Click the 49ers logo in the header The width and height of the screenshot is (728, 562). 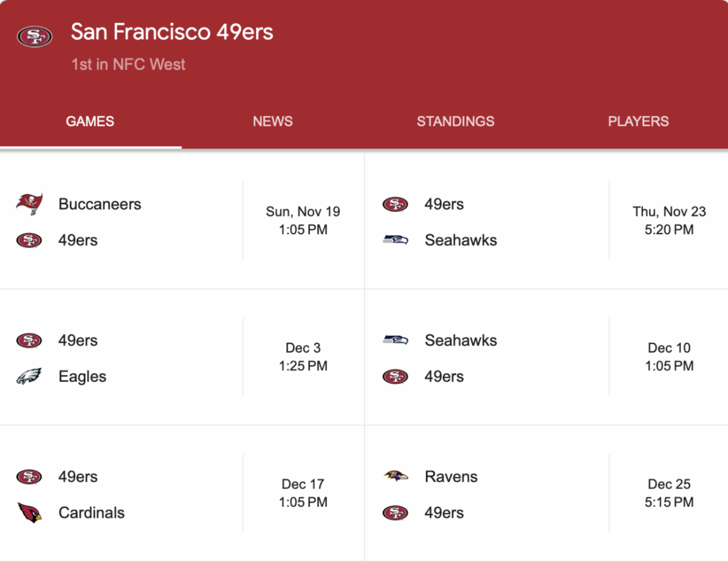click(x=35, y=36)
